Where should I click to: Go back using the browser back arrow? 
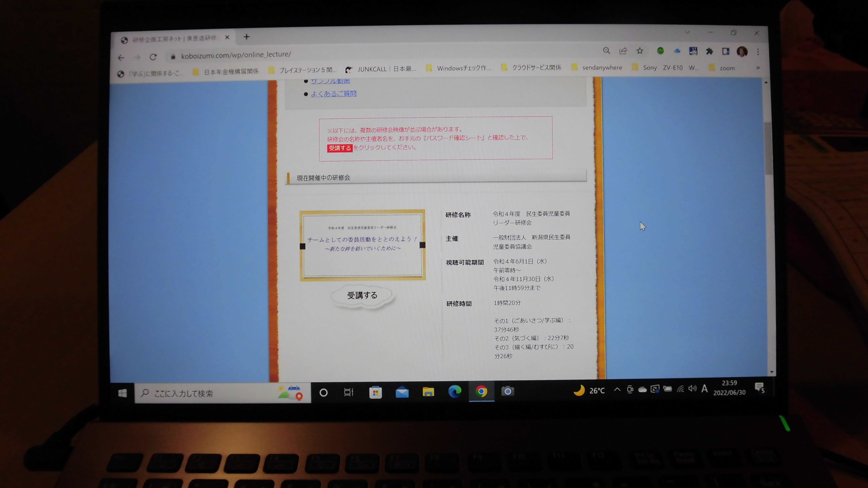(121, 58)
